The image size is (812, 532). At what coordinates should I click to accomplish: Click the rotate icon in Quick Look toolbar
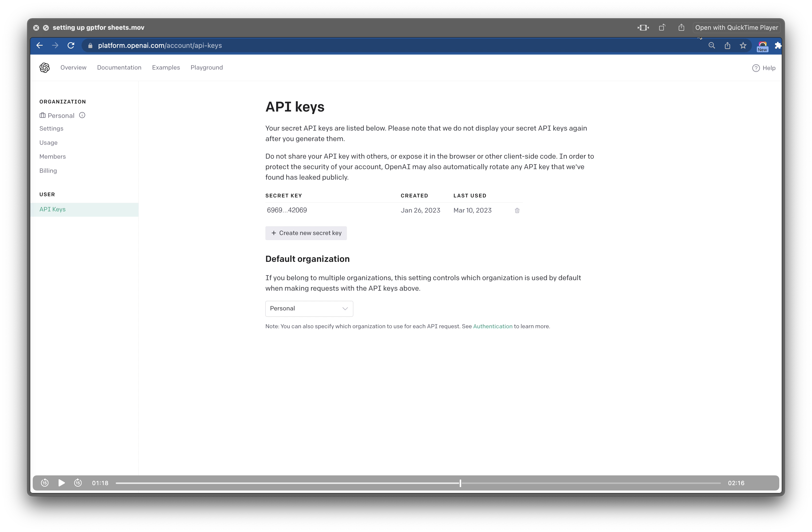[x=662, y=28]
